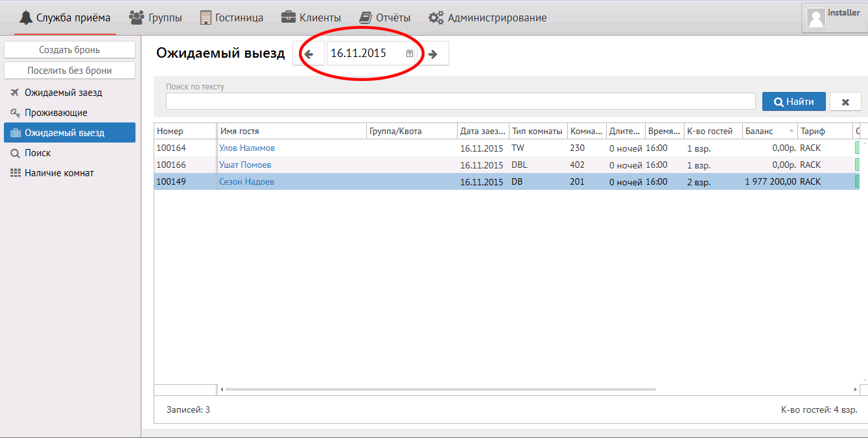
Task: Open guest link Улов Налимов
Action: (x=247, y=148)
